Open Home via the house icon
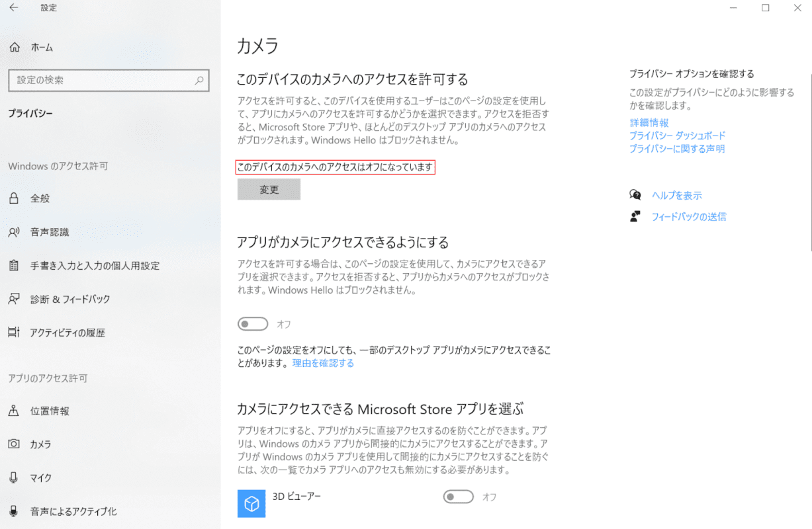Screen dimensions: 812x529 pos(14,48)
